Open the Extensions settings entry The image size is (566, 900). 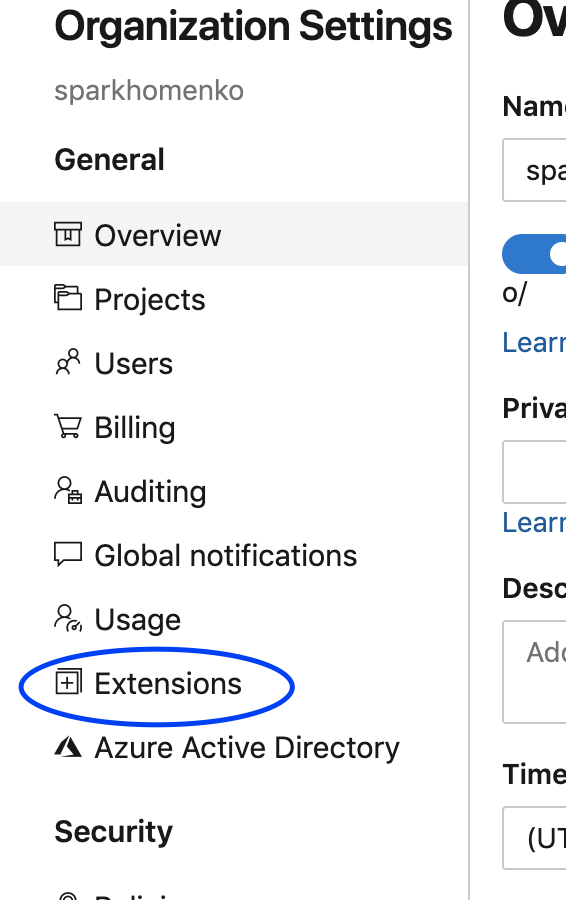[x=234, y=683]
